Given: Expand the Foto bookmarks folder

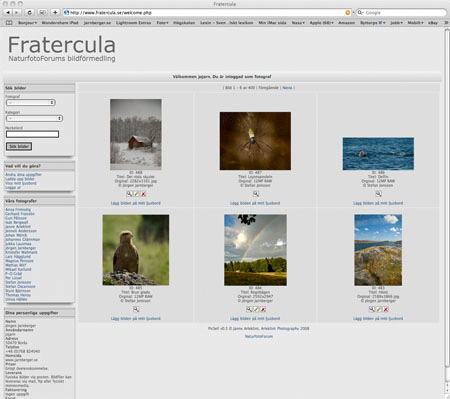Looking at the screenshot, I should click(162, 23).
